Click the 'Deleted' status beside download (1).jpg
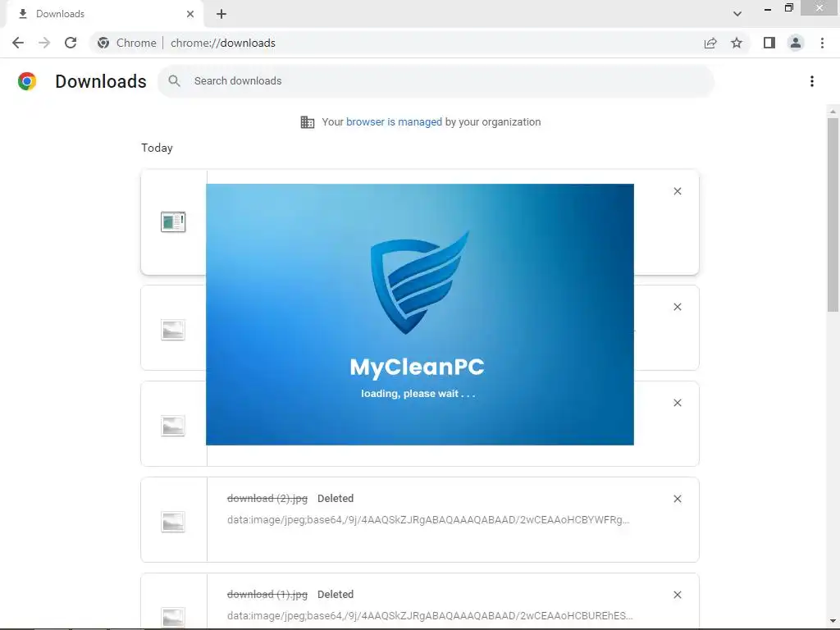Screen dimensions: 840x630 336,594
